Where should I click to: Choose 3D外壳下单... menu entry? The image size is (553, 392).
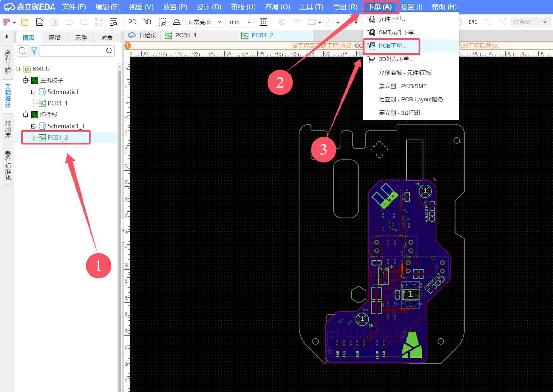click(411, 59)
